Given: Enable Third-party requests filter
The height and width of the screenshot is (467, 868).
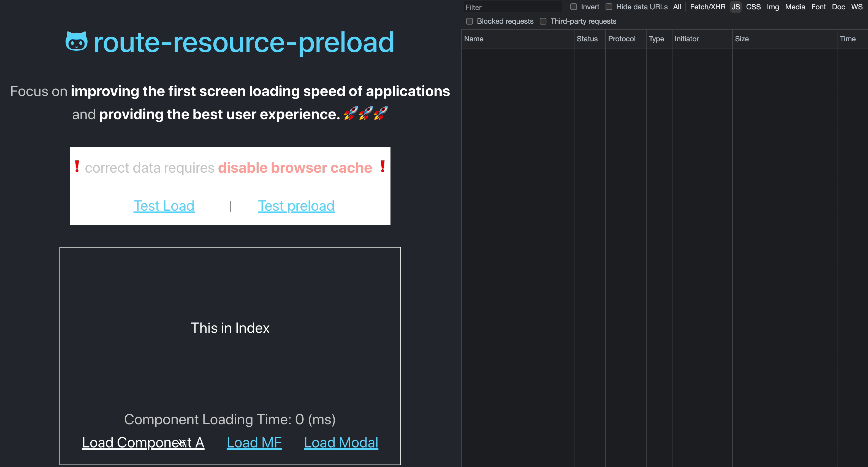Looking at the screenshot, I should pos(543,21).
